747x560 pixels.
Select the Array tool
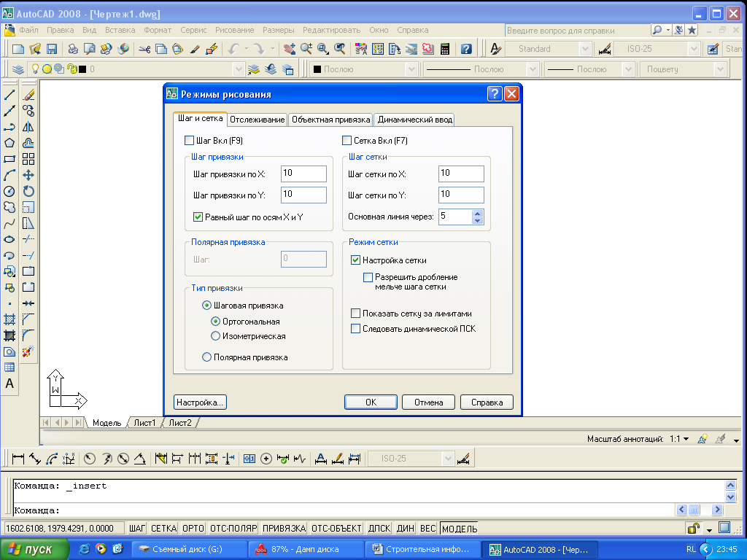coord(28,159)
